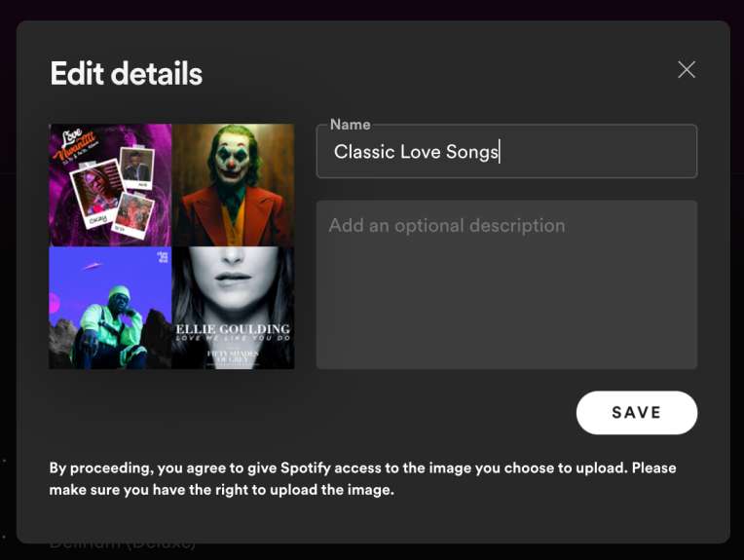Click the green-jacket artist cover tile
The height and width of the screenshot is (560, 744).
110,308
